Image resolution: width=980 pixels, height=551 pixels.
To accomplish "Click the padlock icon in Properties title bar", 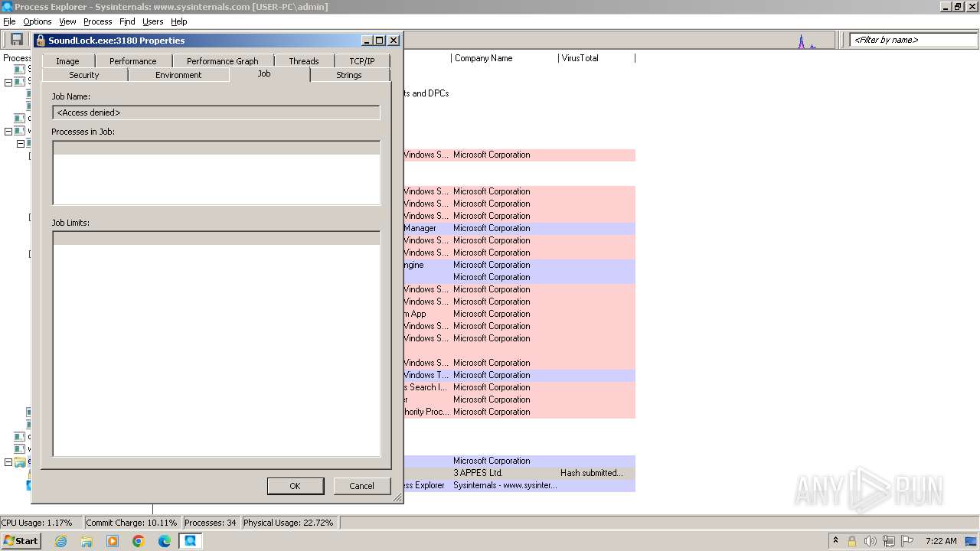I will pos(41,41).
